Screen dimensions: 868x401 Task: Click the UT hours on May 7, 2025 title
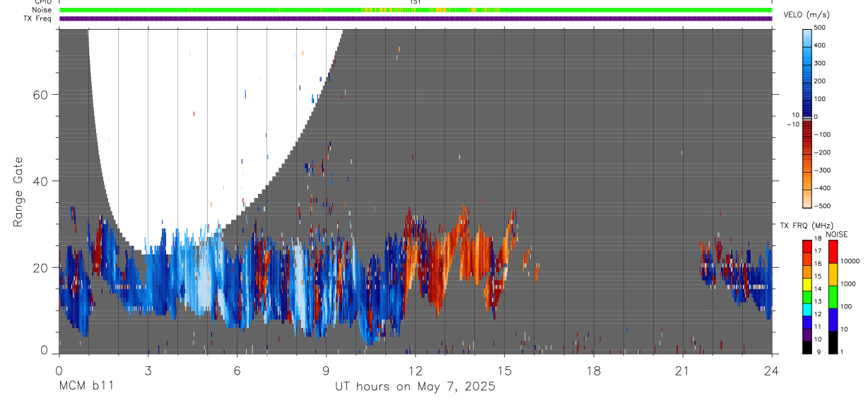pyautogui.click(x=415, y=386)
